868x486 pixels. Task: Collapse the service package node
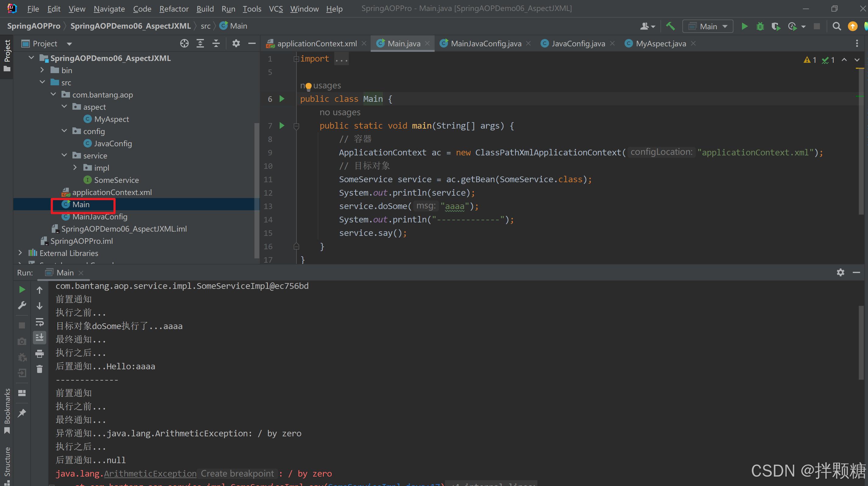(x=64, y=155)
